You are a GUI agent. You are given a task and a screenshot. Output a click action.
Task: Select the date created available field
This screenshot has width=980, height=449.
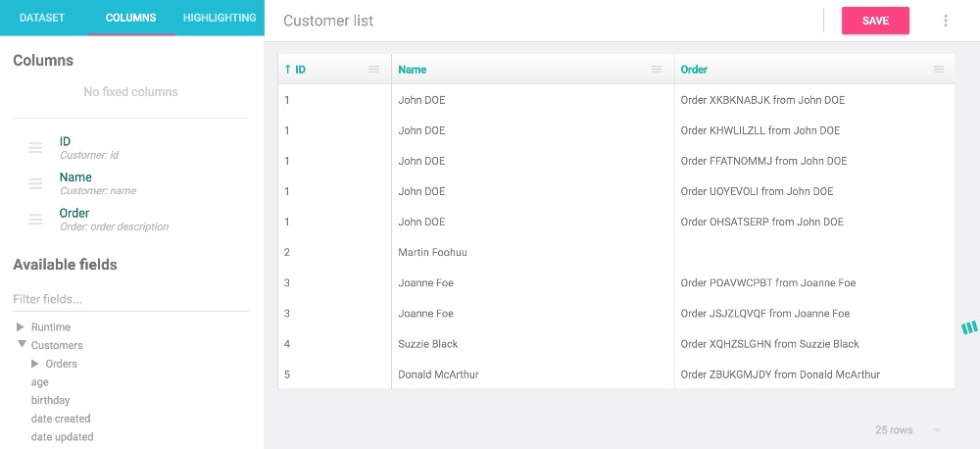(61, 419)
